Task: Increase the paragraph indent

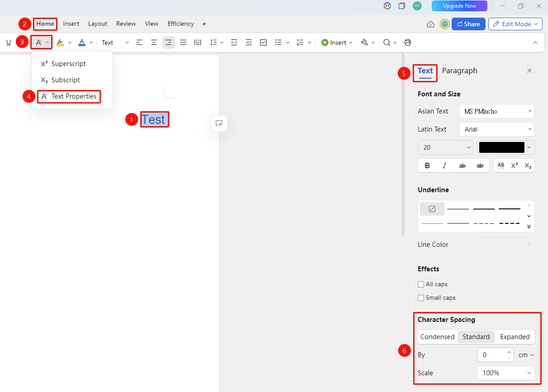Action: pyautogui.click(x=248, y=43)
